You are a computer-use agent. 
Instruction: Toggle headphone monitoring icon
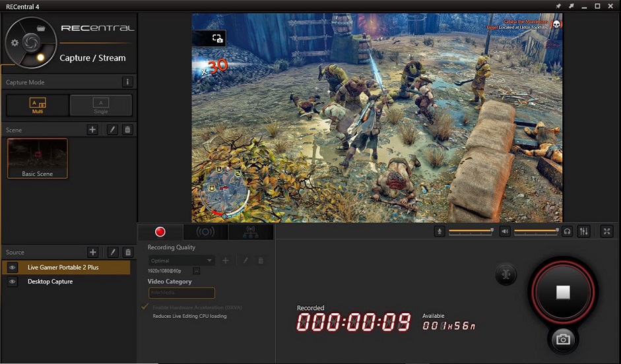tap(567, 231)
